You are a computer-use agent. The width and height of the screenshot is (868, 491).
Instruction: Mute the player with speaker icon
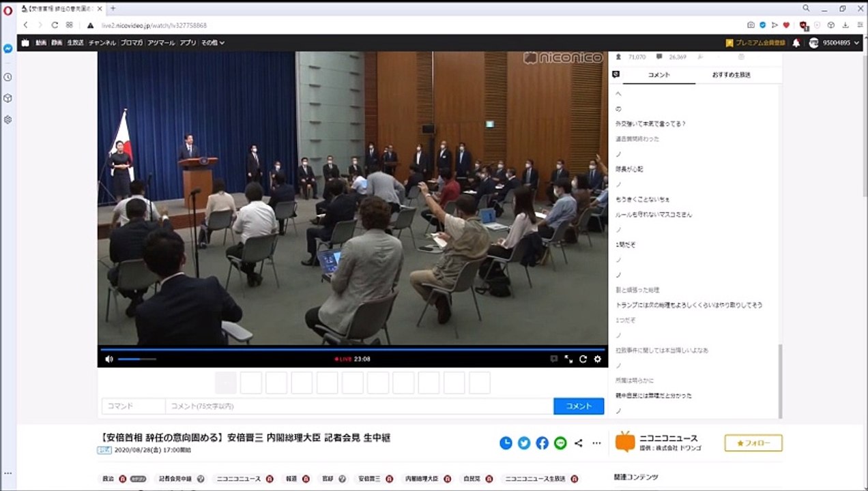109,359
